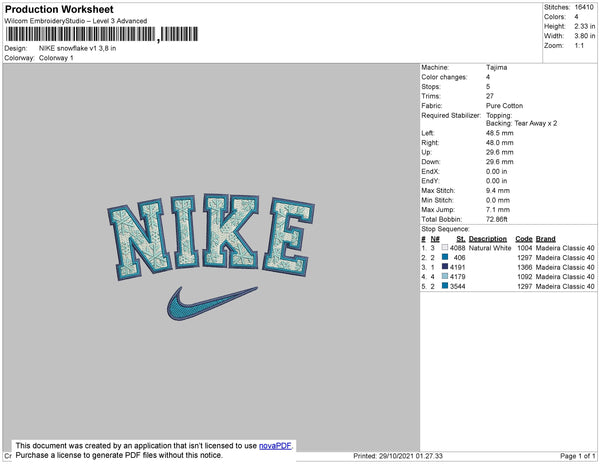
Task: Select 'Madeira Classic 40' in row 1
Action: click(565, 248)
